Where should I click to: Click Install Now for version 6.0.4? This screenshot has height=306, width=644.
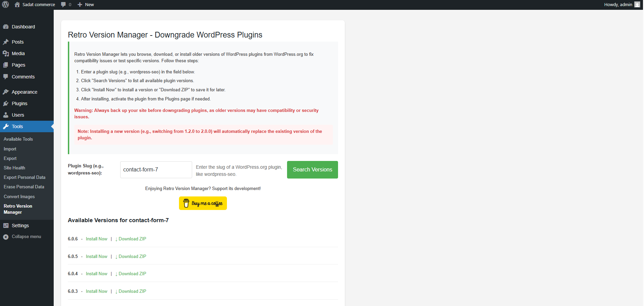97,274
